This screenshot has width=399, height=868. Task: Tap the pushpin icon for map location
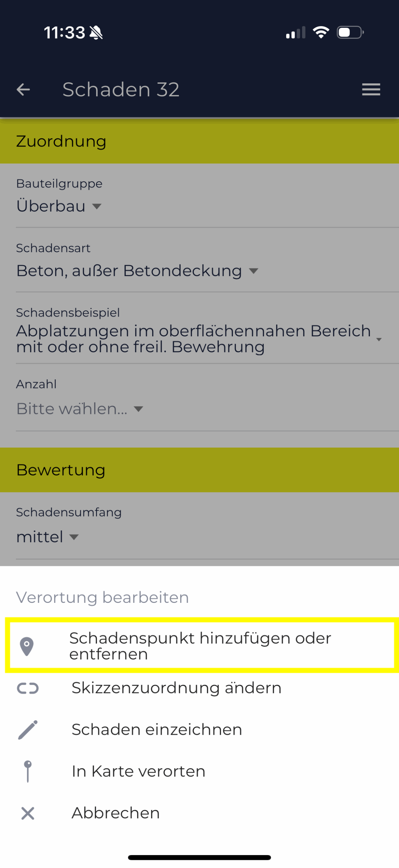point(28,771)
